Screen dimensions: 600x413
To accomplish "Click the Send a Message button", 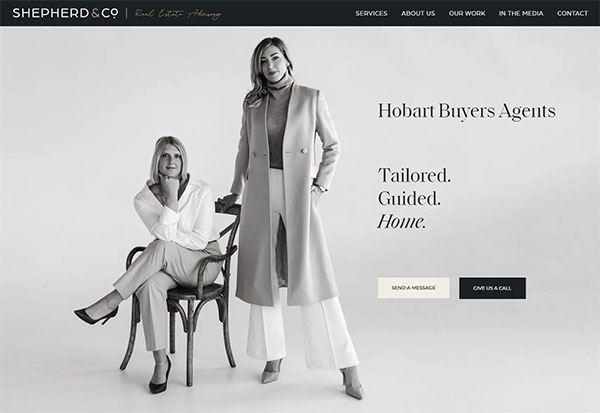I will tap(413, 288).
